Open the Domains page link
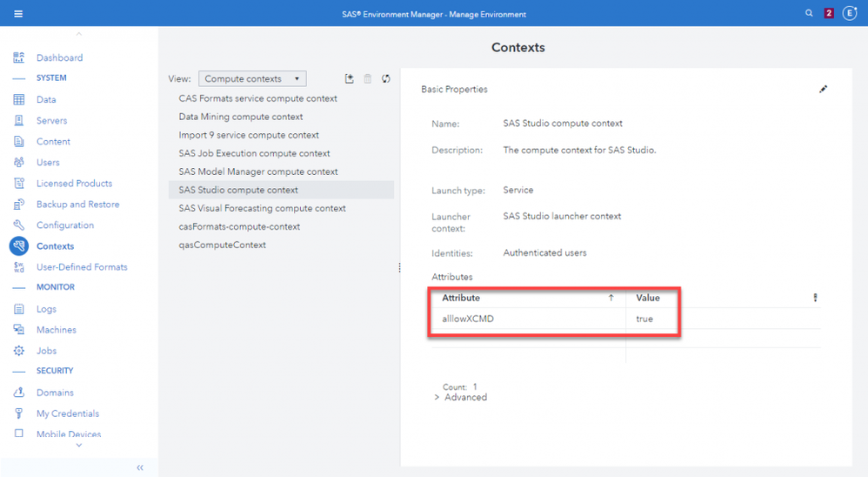This screenshot has height=477, width=868. [55, 393]
